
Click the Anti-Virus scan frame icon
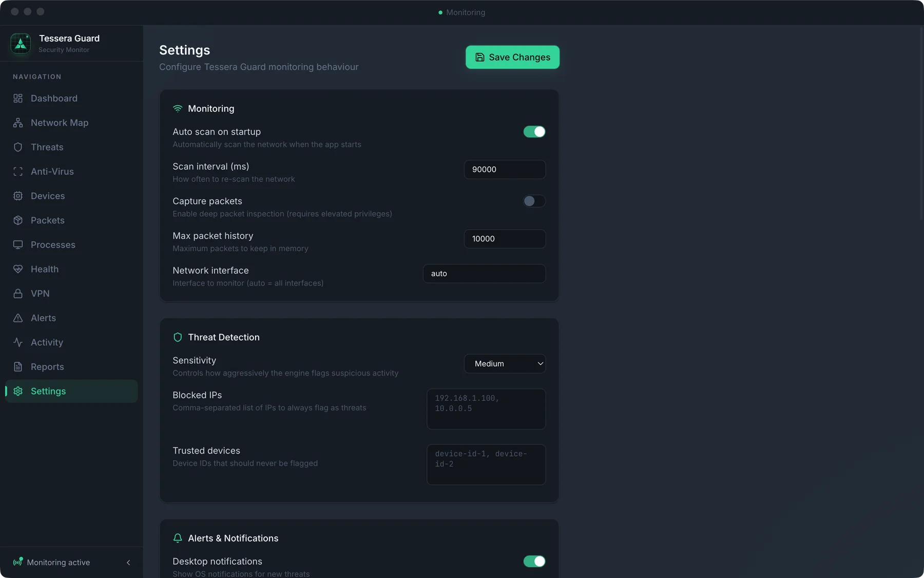point(18,172)
